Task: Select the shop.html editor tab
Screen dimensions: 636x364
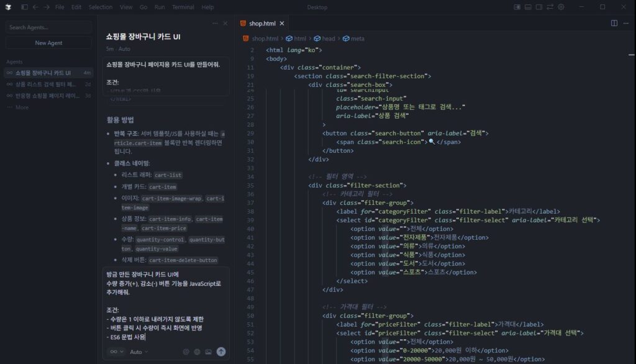Action: [x=263, y=22]
